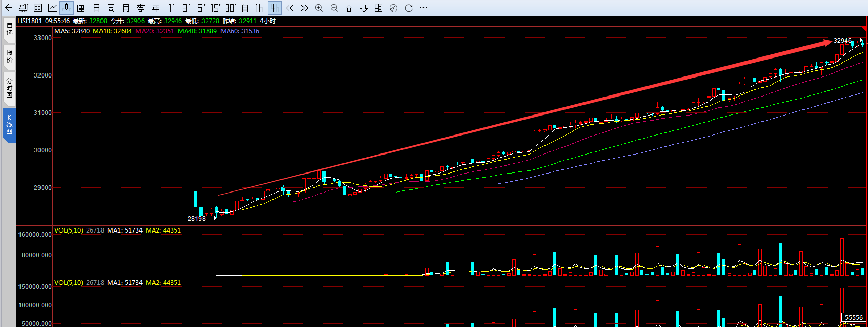The height and width of the screenshot is (327, 868).
Task: Refresh the chart data
Action: (x=409, y=8)
